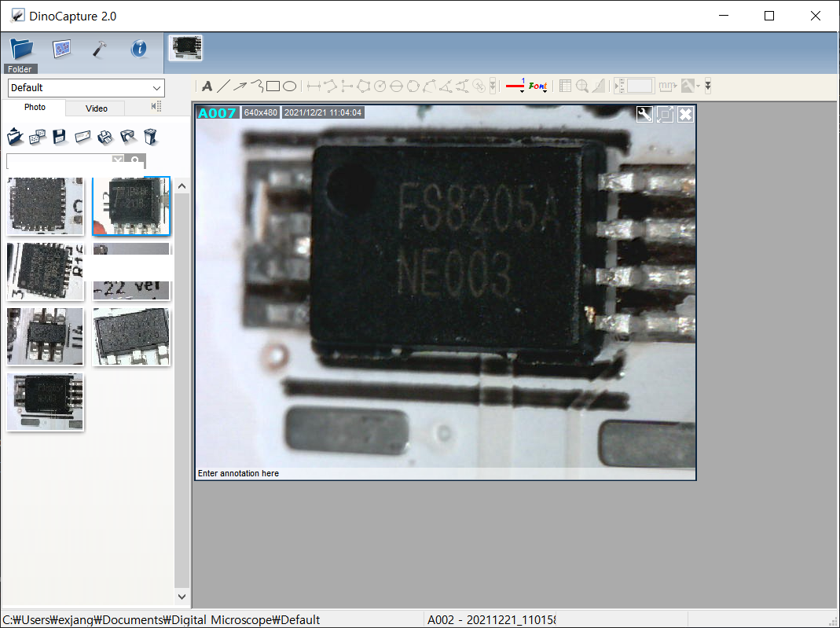The height and width of the screenshot is (628, 840).
Task: Select the open image tab thumbnail
Action: click(x=185, y=48)
